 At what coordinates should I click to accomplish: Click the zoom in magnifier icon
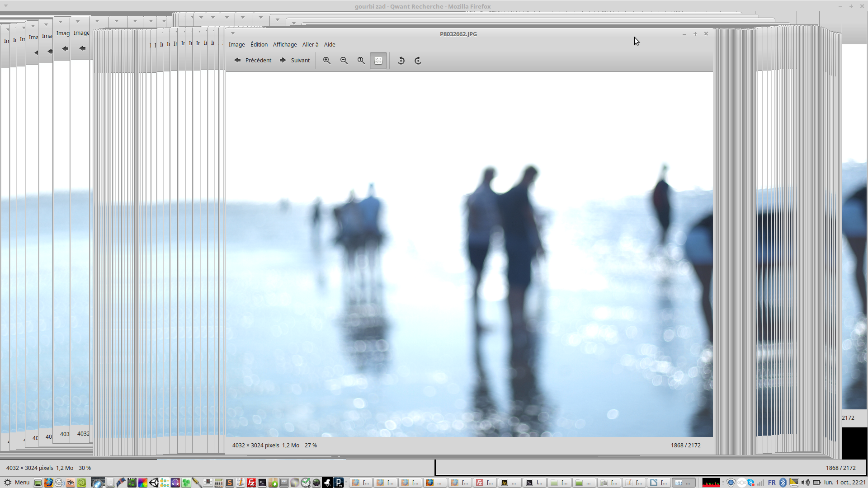326,61
